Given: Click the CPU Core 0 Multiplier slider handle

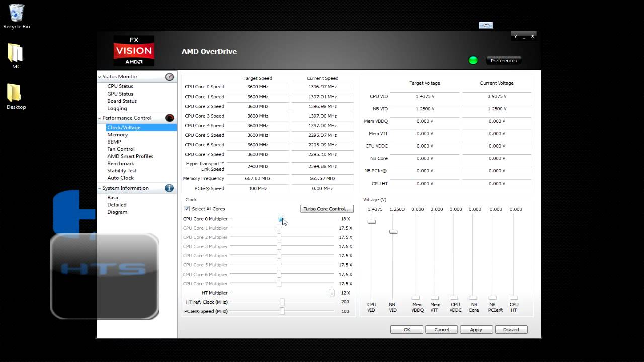Looking at the screenshot, I should tap(281, 219).
